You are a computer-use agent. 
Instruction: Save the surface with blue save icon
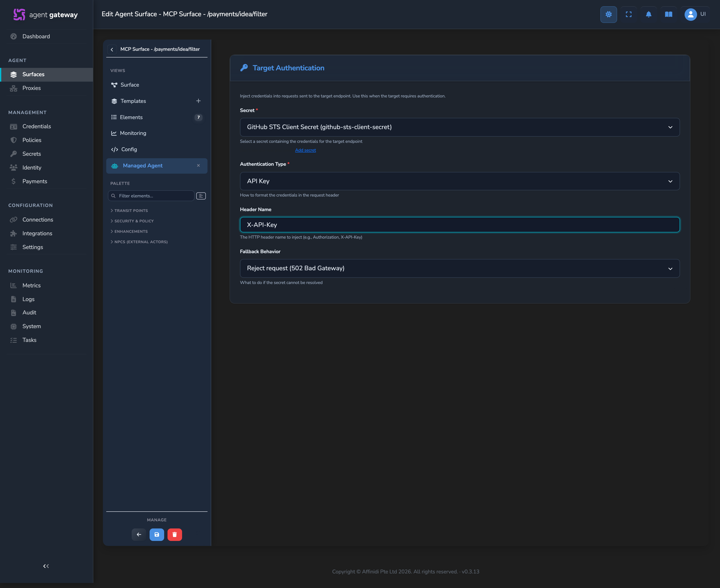pyautogui.click(x=157, y=534)
